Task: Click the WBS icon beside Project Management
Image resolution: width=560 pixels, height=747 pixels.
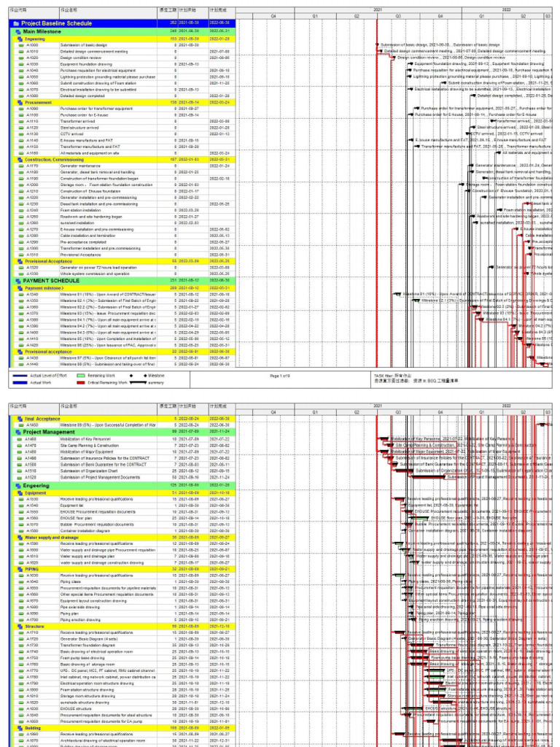Action: 18,432
